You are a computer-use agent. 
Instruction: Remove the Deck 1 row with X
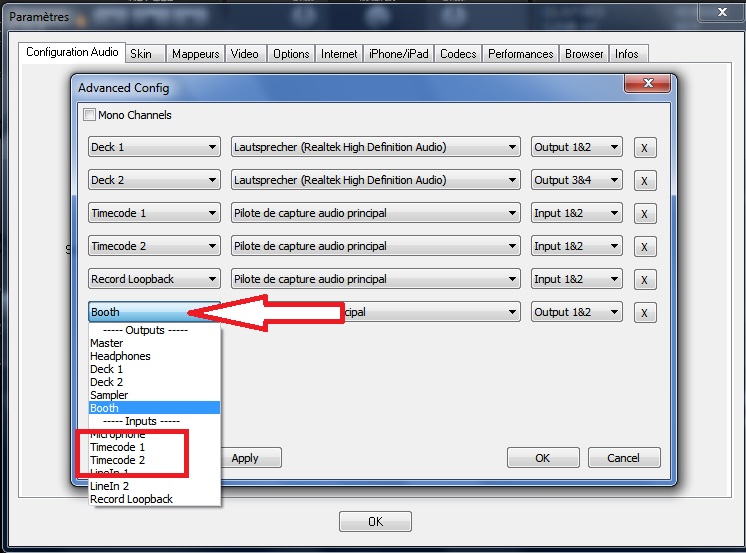point(645,148)
